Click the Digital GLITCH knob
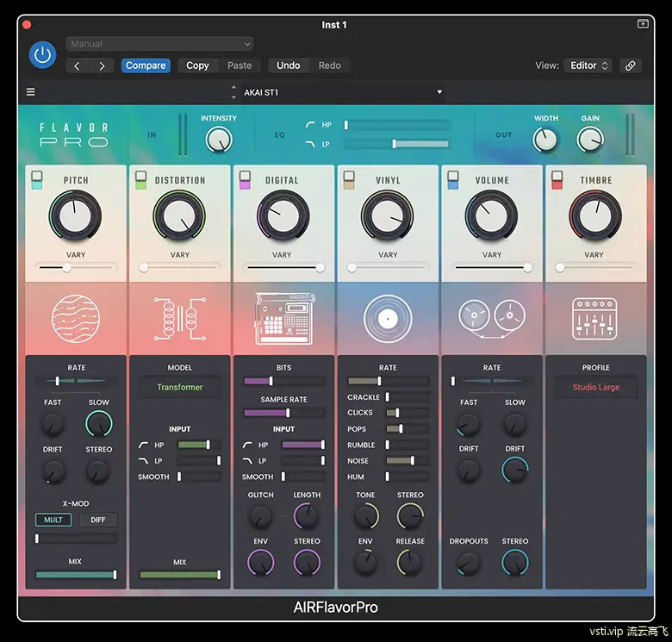 click(260, 516)
